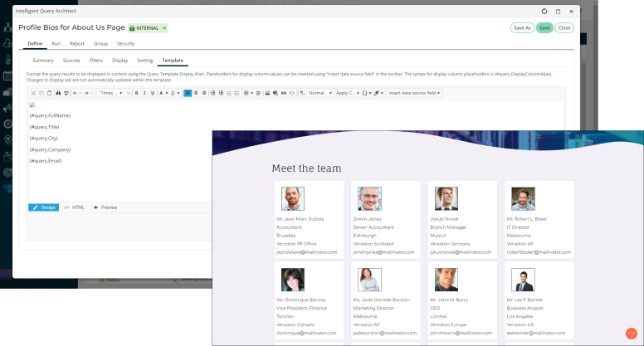Open Insert data source field dropdown

[x=414, y=93]
